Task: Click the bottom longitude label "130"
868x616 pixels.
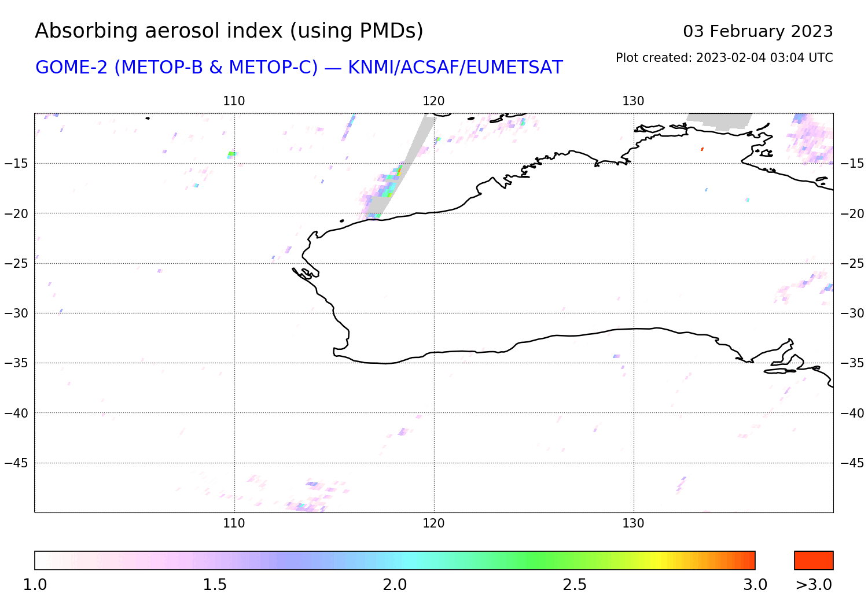Action: (633, 523)
